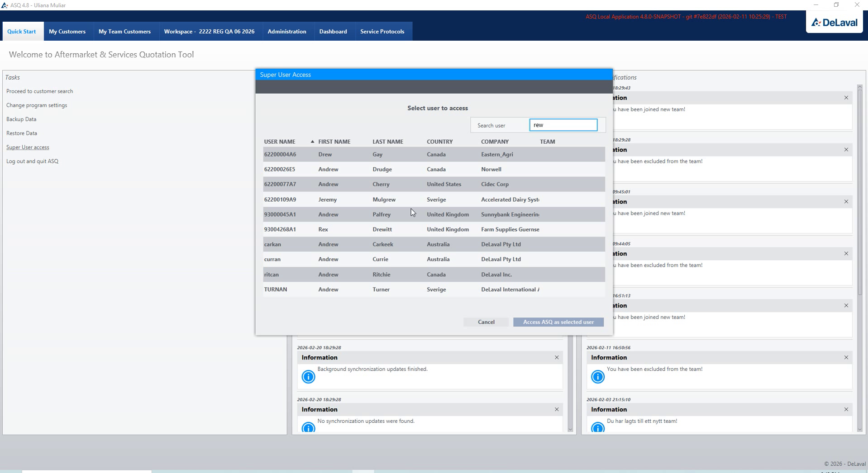Click 'Log out and quit ASQ'
This screenshot has width=868, height=473.
(32, 161)
